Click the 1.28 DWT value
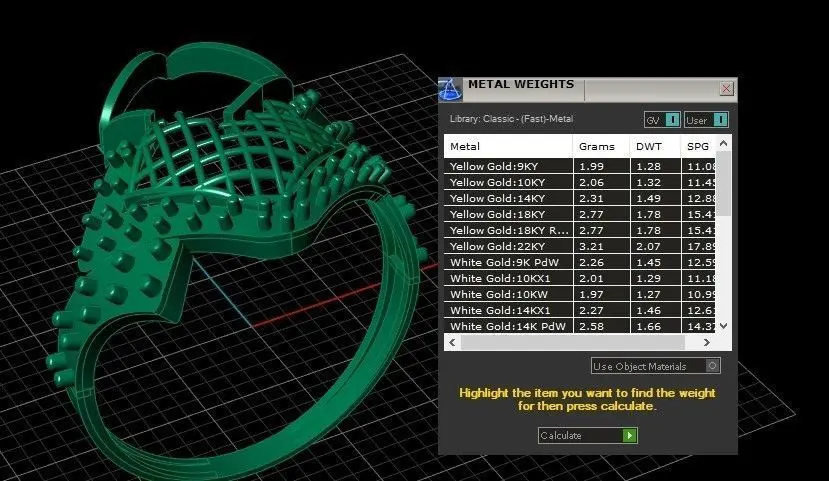Screen dimensions: 829x481 [x=649, y=166]
